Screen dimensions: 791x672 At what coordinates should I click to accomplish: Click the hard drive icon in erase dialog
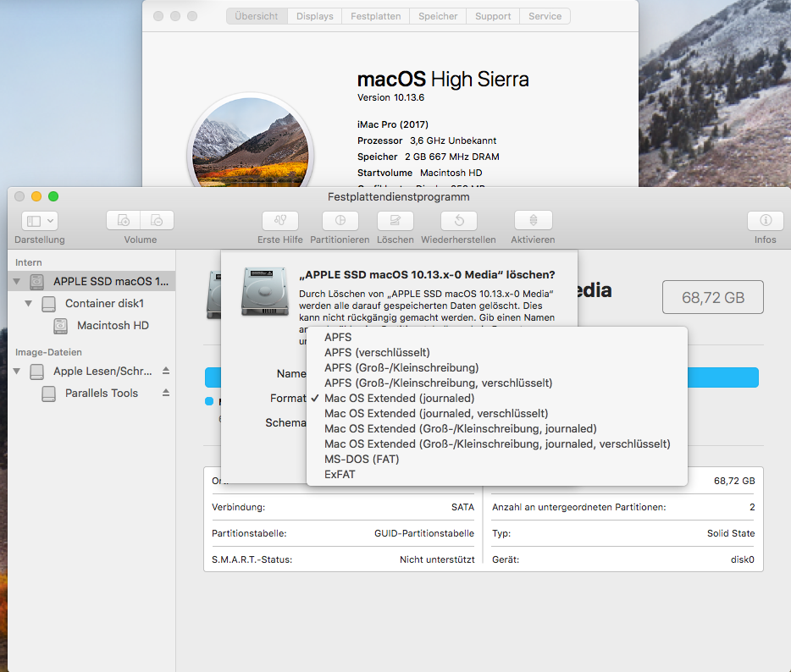(265, 292)
